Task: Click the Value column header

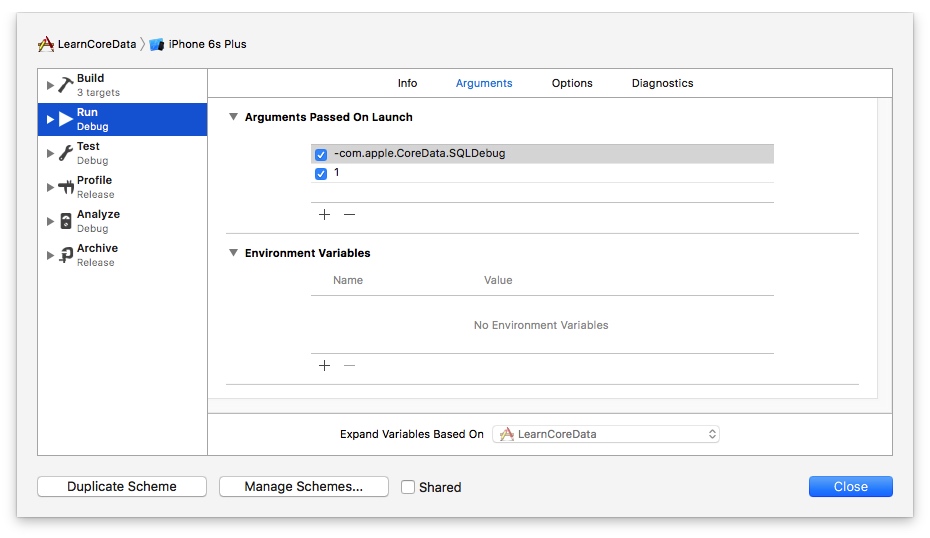Action: click(498, 280)
